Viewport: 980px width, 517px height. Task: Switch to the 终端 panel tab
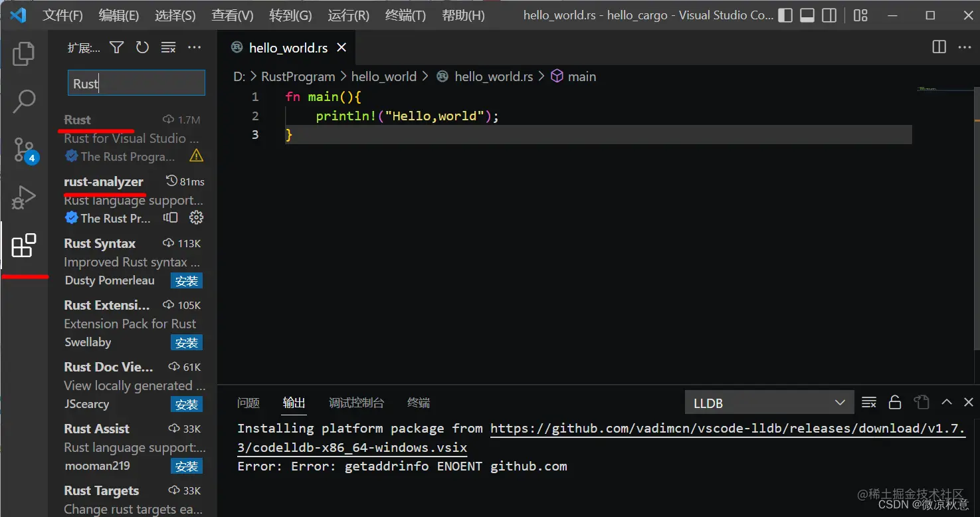click(x=419, y=403)
